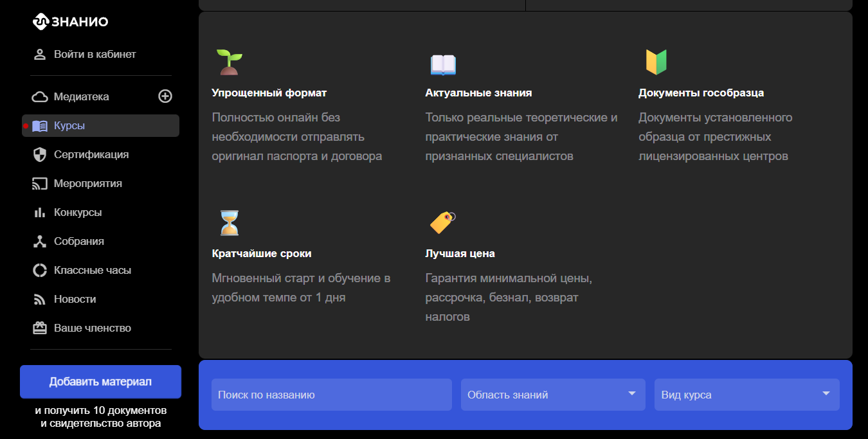Go to Собрания in the sidebar
This screenshot has width=868, height=439.
[x=78, y=242]
